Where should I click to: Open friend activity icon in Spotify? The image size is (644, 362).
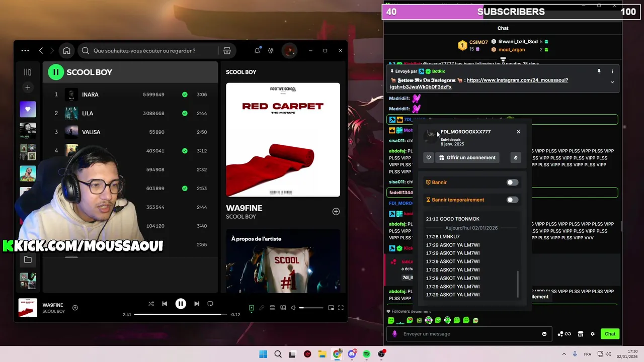(x=271, y=51)
